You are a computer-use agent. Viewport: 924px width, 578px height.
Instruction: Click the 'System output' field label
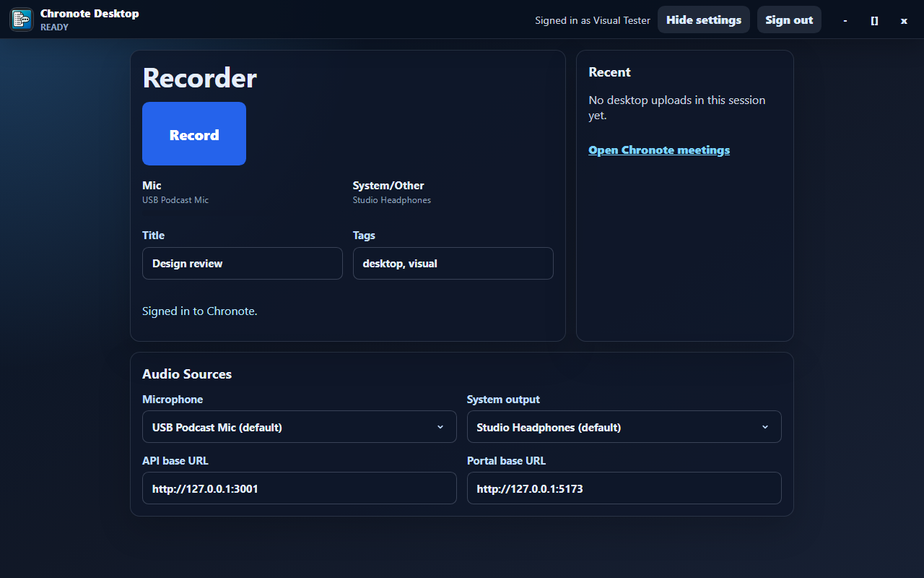503,400
